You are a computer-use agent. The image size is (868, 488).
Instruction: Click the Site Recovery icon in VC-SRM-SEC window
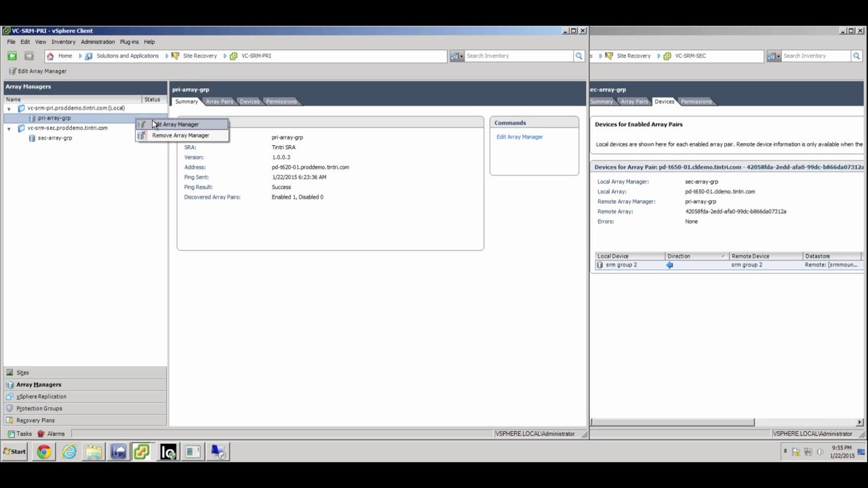609,56
